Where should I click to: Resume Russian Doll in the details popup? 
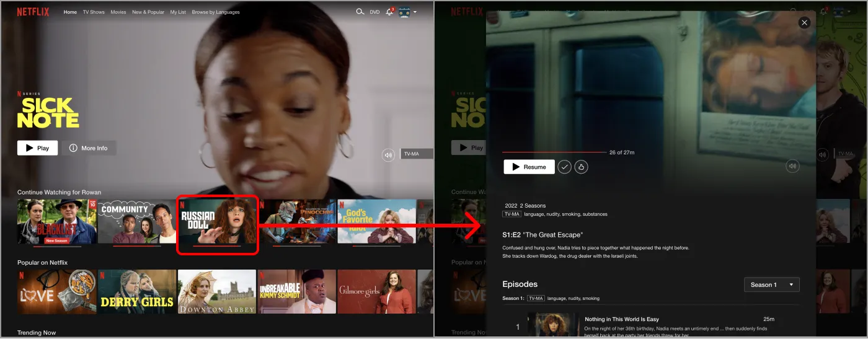(x=529, y=167)
